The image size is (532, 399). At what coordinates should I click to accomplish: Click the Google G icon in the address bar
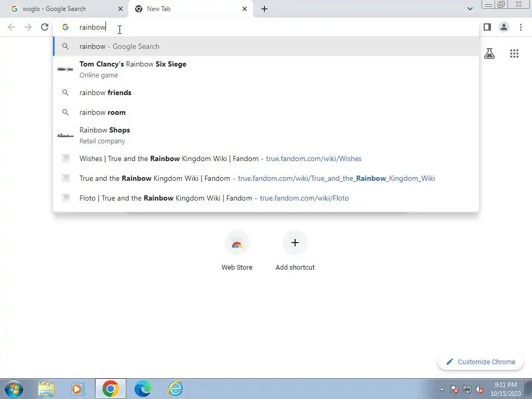pyautogui.click(x=65, y=27)
